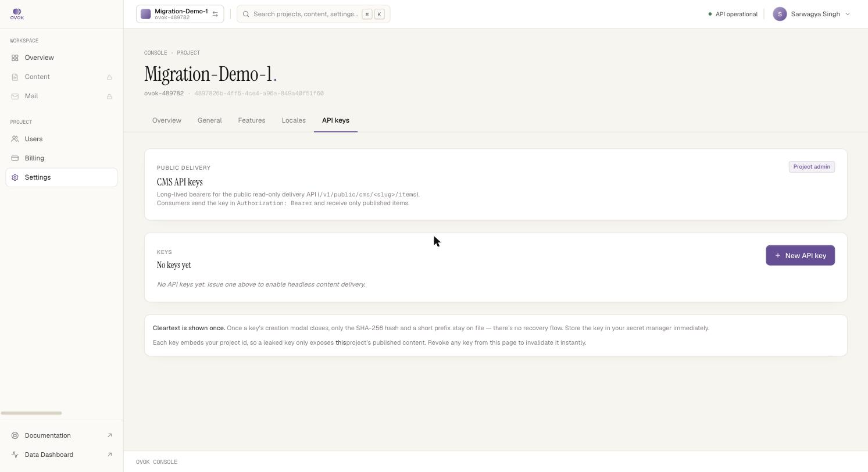Click the search magnifier icon
This screenshot has width=868, height=472.
coord(246,14)
